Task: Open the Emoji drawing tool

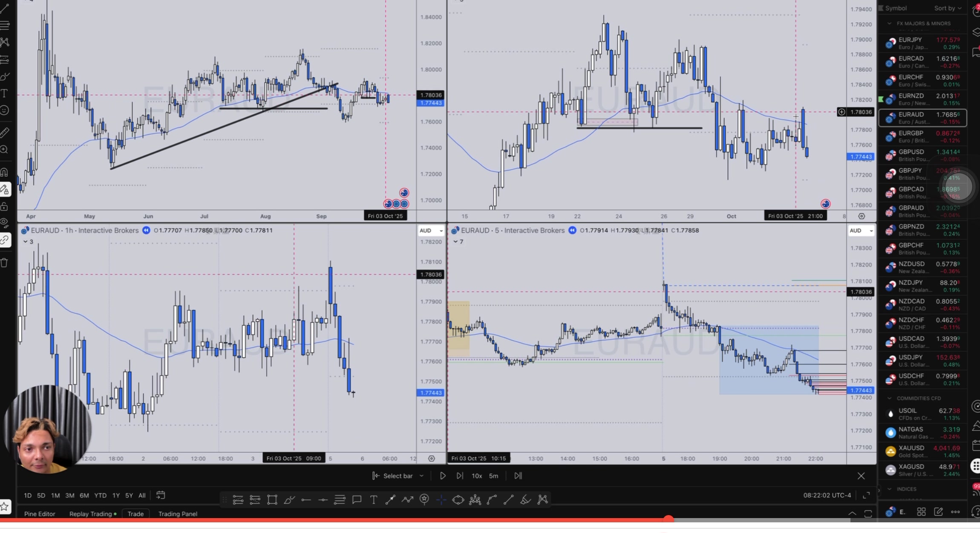Action: (5, 110)
